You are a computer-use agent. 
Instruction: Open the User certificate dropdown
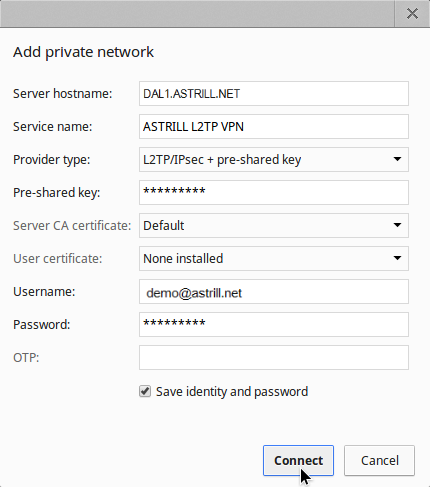pos(274,259)
